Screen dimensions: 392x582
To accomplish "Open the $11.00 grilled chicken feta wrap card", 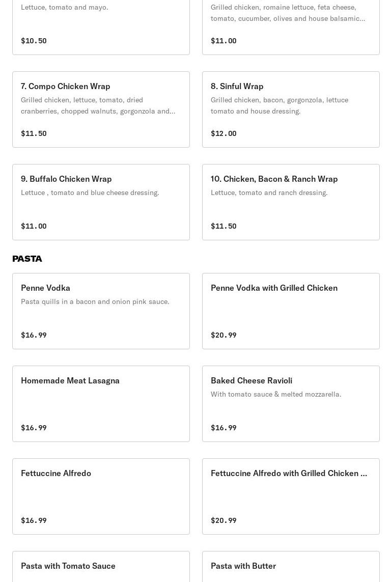I will tap(291, 27).
